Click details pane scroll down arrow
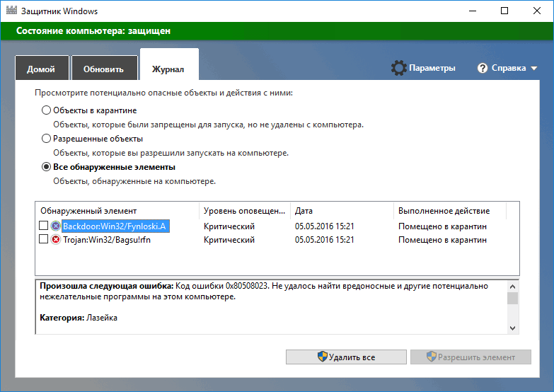Viewport: 554px width, 392px height. point(513,328)
